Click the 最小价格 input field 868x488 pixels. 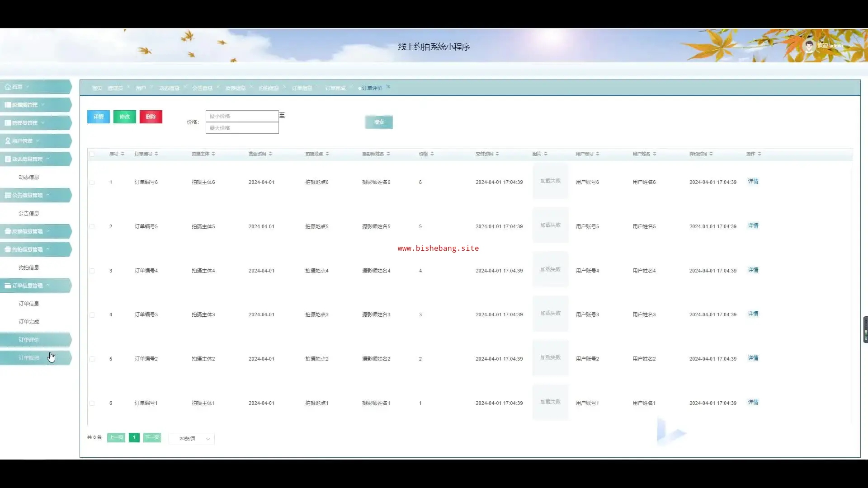click(x=242, y=116)
